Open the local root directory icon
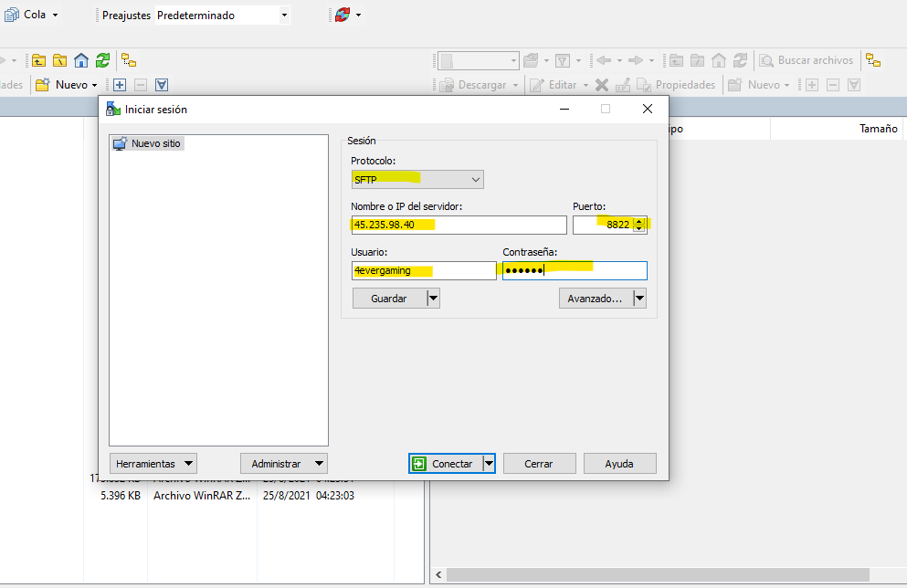 click(59, 60)
